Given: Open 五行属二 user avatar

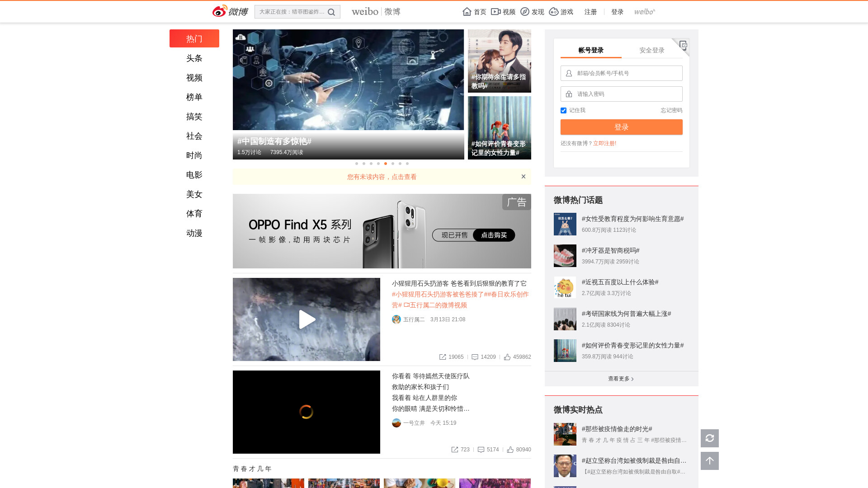Looking at the screenshot, I should coord(396,319).
